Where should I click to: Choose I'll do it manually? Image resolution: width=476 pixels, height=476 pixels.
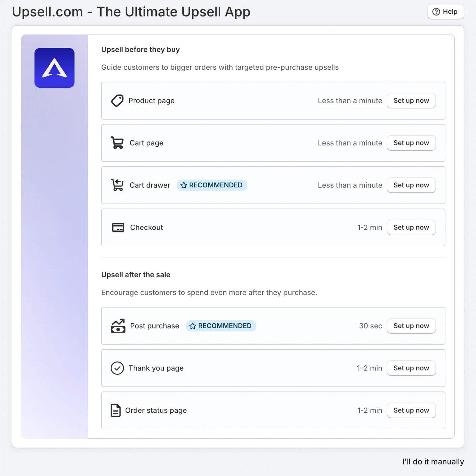(x=433, y=461)
